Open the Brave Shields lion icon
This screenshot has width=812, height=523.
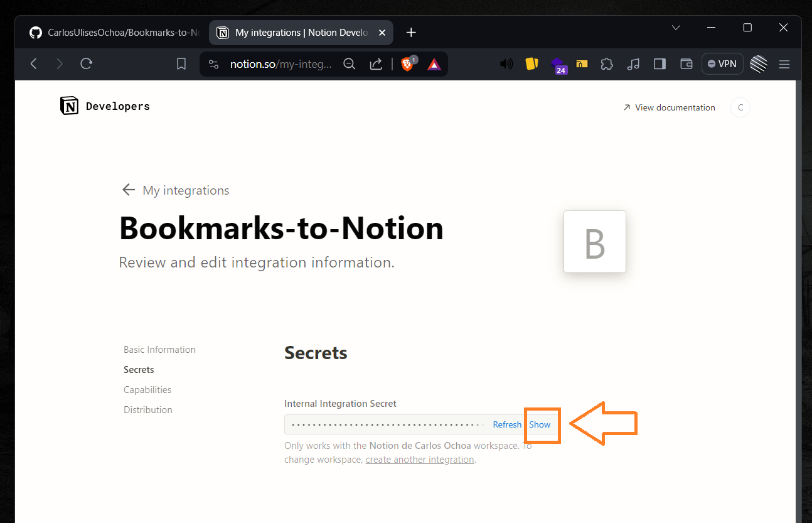408,63
